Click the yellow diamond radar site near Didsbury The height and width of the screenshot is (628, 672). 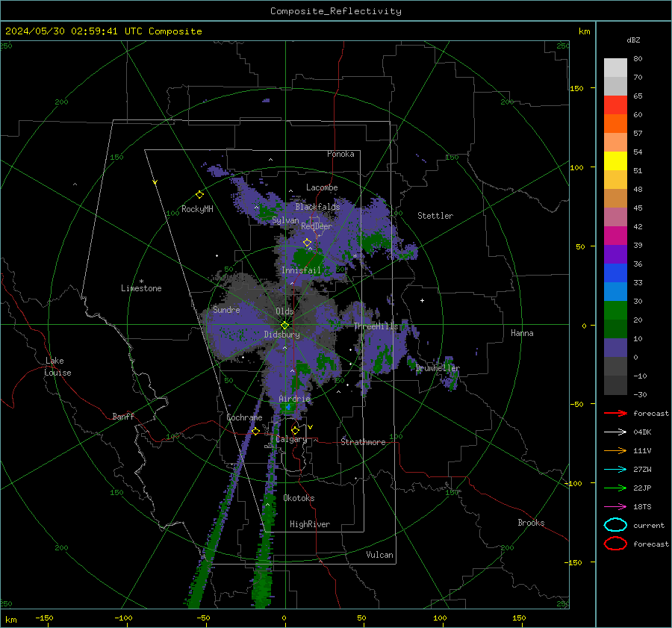[x=284, y=326]
